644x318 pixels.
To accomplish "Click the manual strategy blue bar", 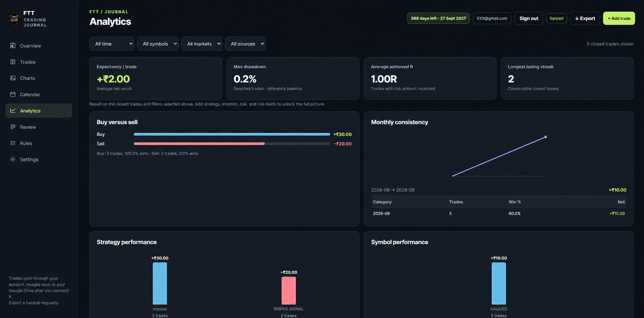I will [160, 283].
